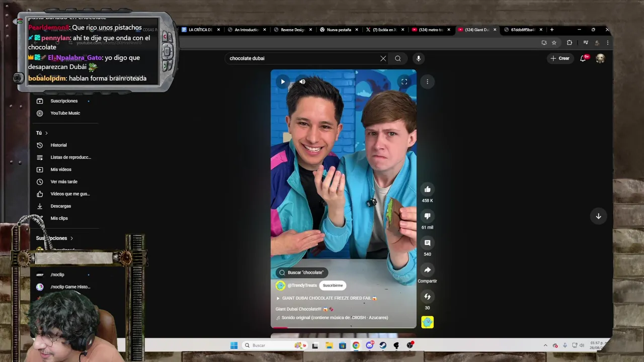The width and height of the screenshot is (644, 362).
Task: Open Discord from the taskbar
Action: [x=369, y=345]
